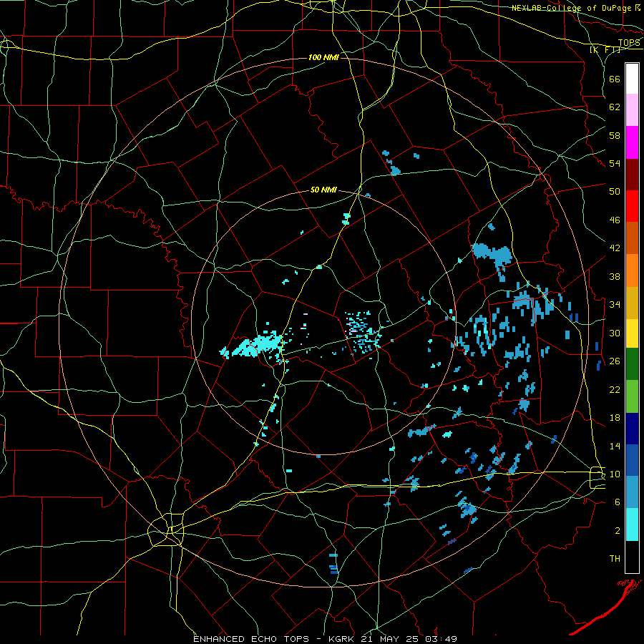The image size is (644, 644).
Task: Click the gold legend swatch
Action: pos(632,303)
